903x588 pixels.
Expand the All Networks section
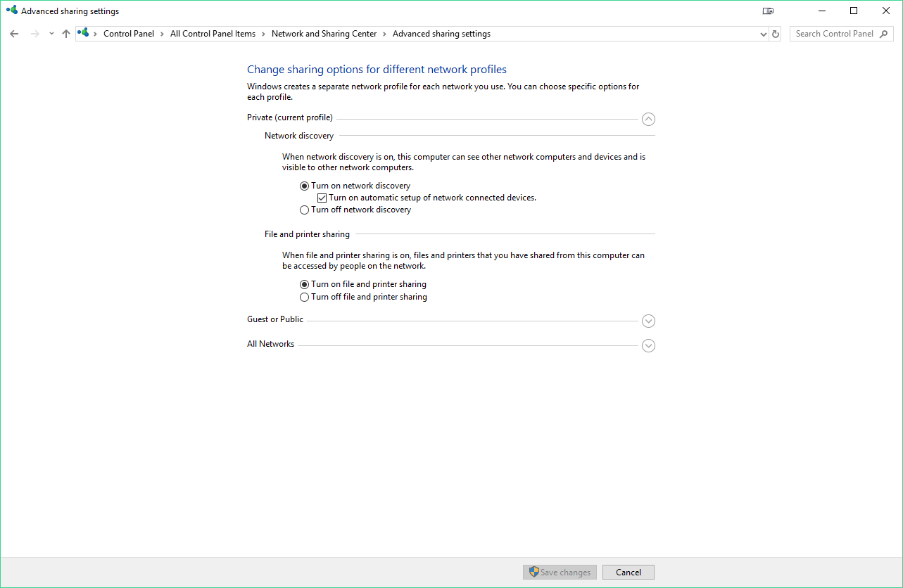pyautogui.click(x=649, y=346)
